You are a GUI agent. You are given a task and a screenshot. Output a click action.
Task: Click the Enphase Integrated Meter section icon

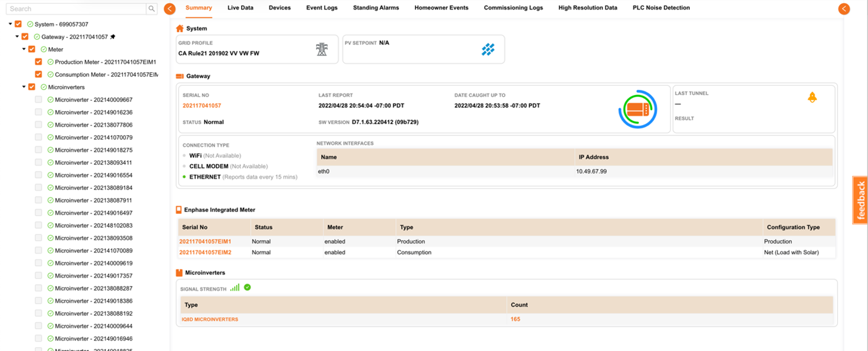click(179, 209)
